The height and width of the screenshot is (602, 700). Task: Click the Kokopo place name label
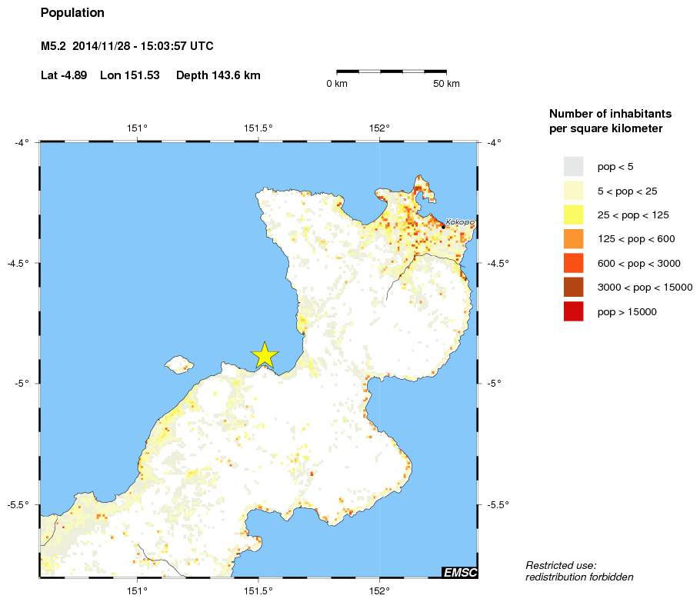point(460,222)
